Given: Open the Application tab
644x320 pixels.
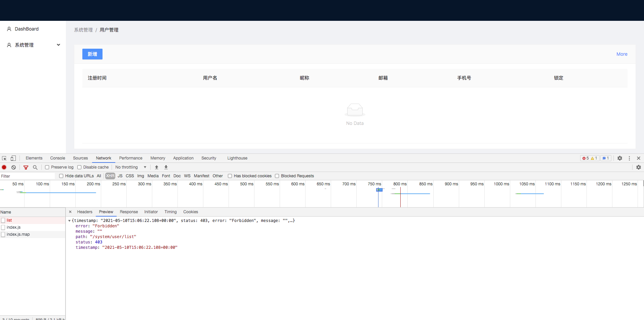Looking at the screenshot, I should pos(183,158).
